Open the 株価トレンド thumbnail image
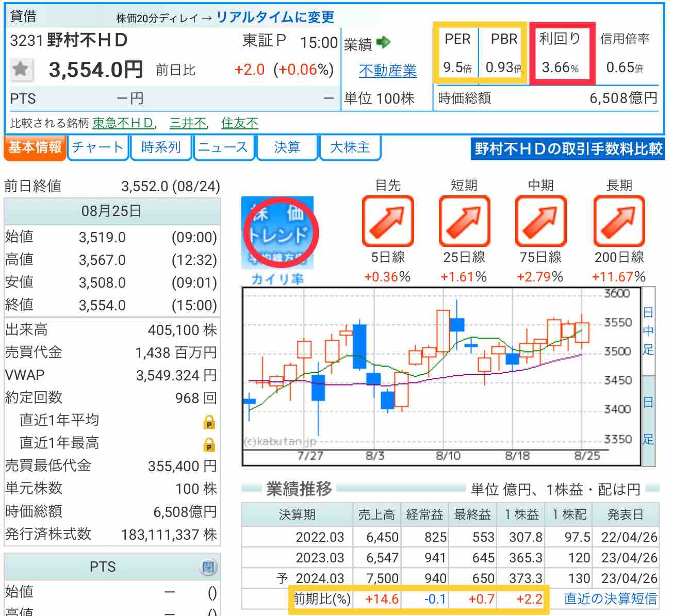Image resolution: width=673 pixels, height=616 pixels. coord(277,232)
